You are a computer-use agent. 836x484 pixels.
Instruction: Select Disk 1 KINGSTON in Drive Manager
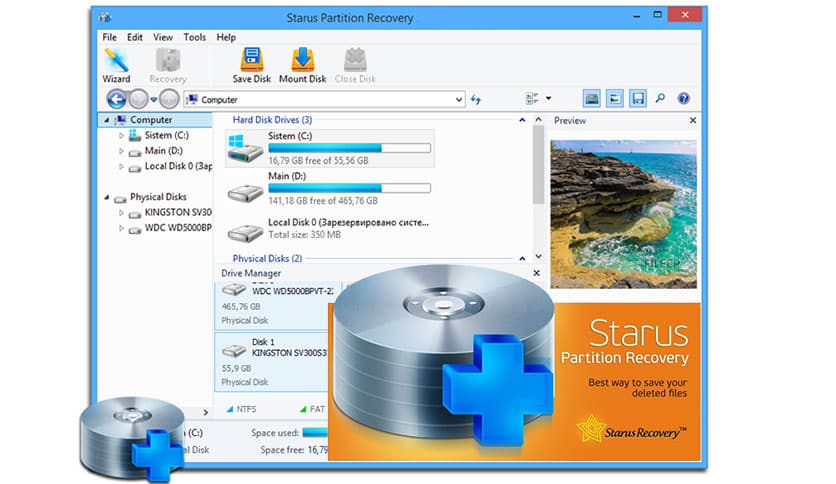[x=273, y=362]
